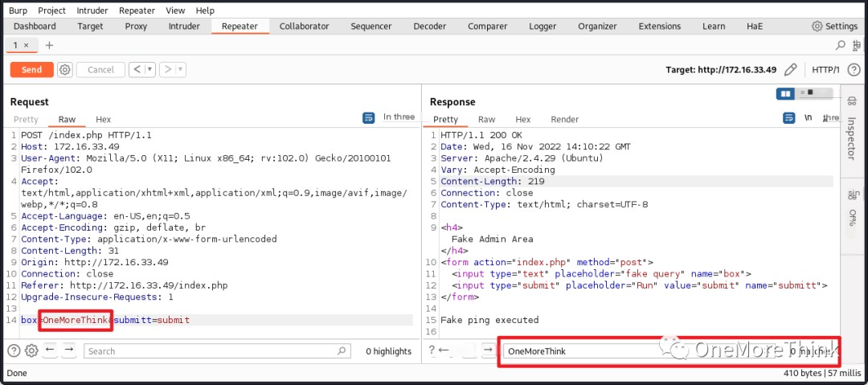Open the Burp menu
This screenshot has width=868, height=385.
pos(18,10)
